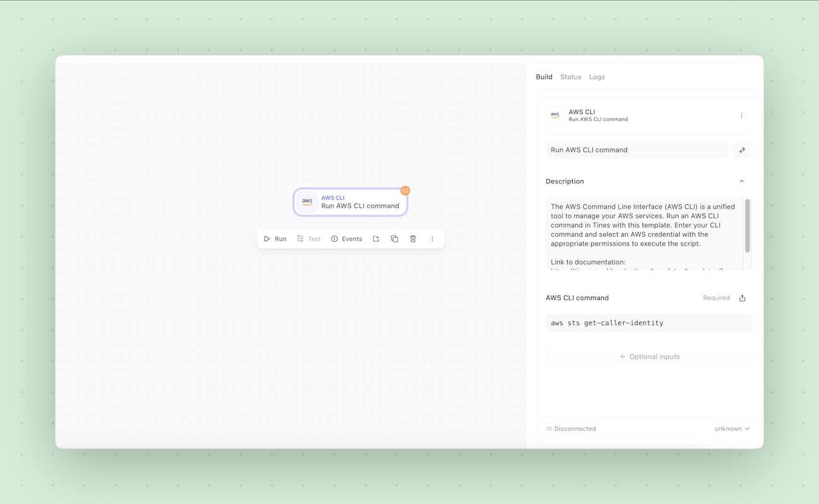819x504 pixels.
Task: Open the AWS CLI panel kebab menu
Action: click(x=742, y=115)
